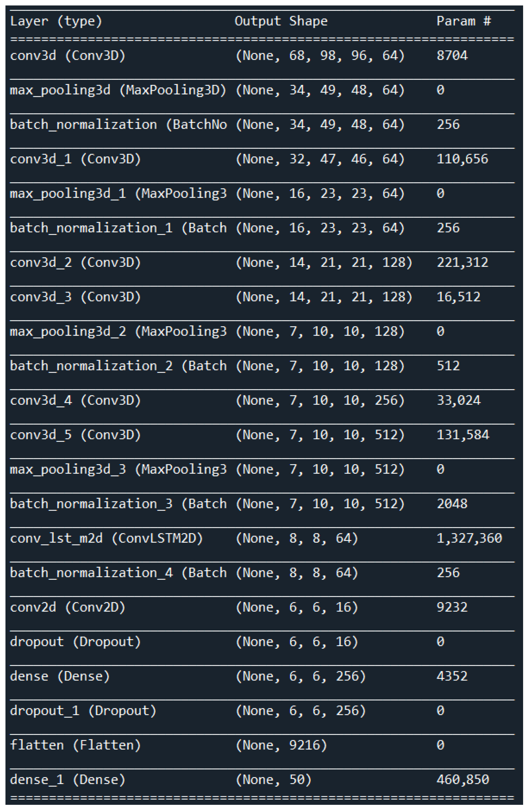The width and height of the screenshot is (530, 812).
Task: Click the 1,327,360 parameter count
Action: point(469,538)
